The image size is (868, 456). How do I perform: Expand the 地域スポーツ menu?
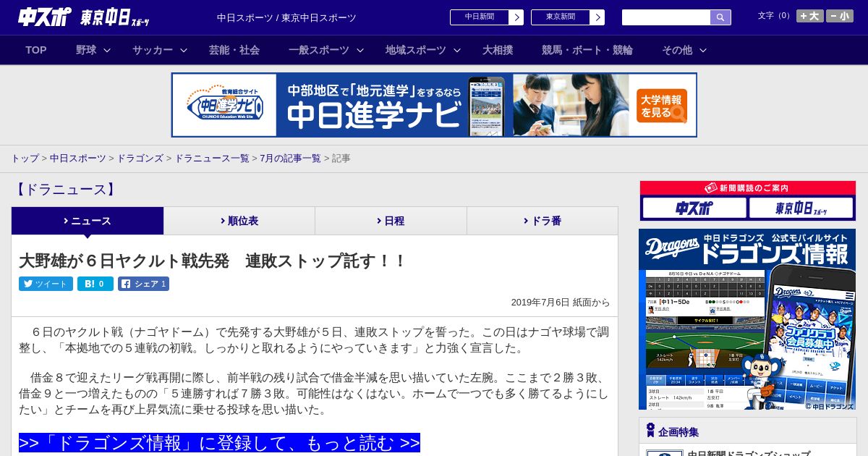click(x=423, y=50)
